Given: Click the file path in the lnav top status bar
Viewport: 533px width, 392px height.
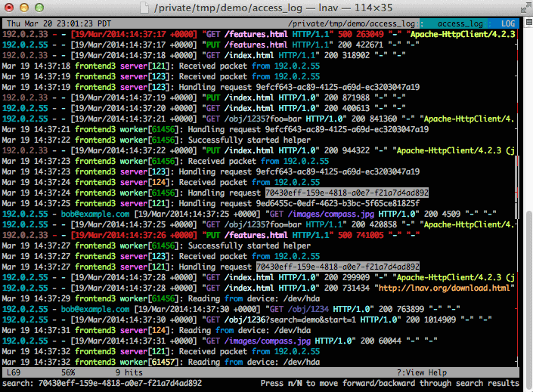Looking at the screenshot, I should point(352,23).
